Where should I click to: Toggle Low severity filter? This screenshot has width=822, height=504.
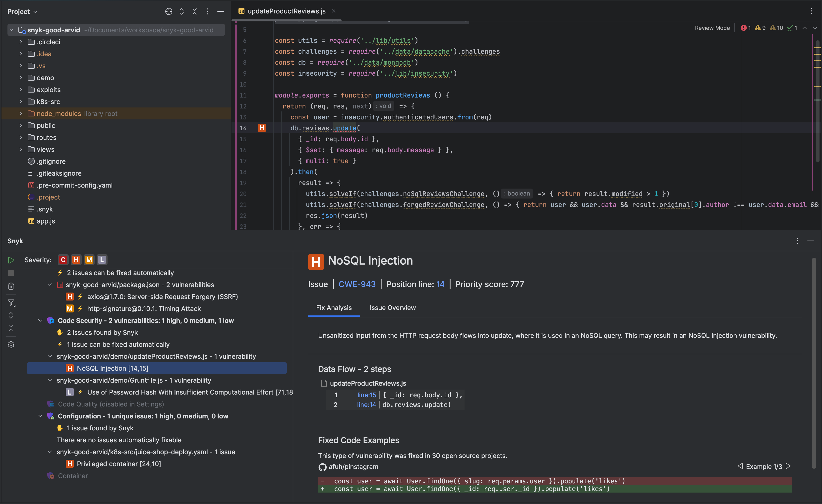tap(102, 260)
